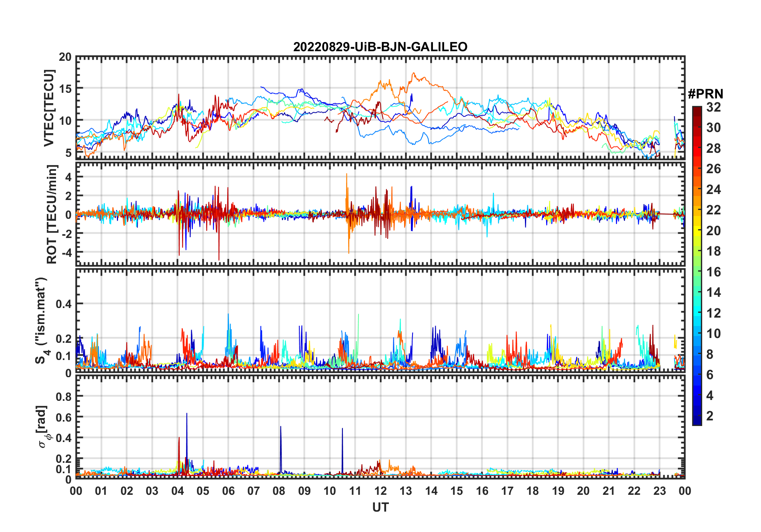Click the -2 tick on the ROT axis
The width and height of the screenshot is (761, 532).
point(66,234)
